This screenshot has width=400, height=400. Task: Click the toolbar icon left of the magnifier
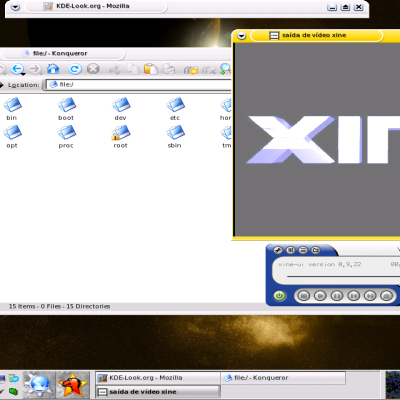click(209, 70)
